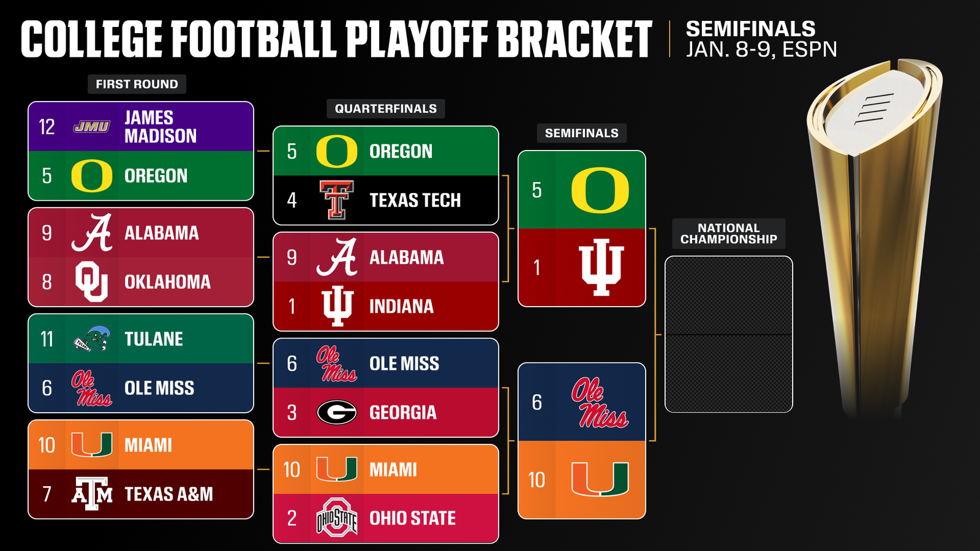Click the Oregon O logo in semifinals
980x551 pixels.
click(x=600, y=190)
